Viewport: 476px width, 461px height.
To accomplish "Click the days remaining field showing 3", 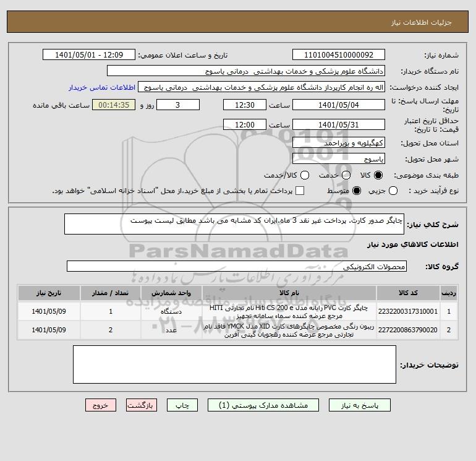I will (178, 105).
